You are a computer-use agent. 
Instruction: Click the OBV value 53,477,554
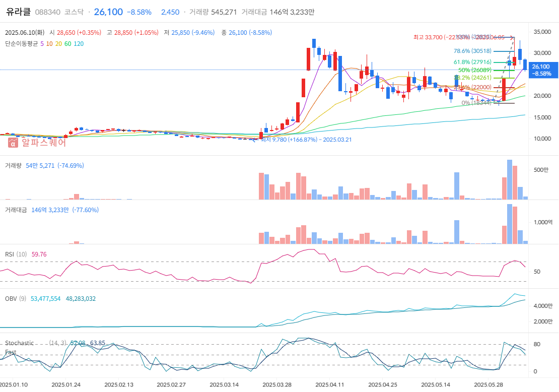pyautogui.click(x=46, y=299)
